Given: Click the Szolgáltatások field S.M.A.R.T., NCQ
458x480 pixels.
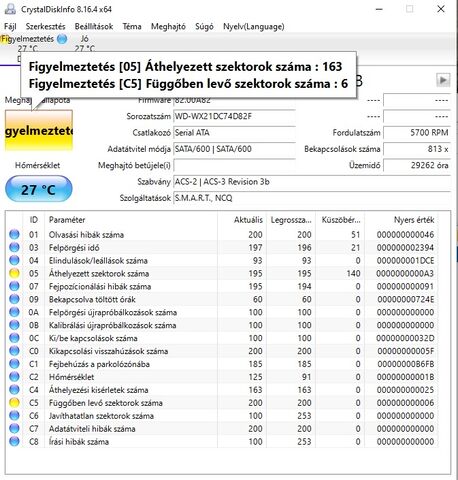Looking at the screenshot, I should point(312,198).
